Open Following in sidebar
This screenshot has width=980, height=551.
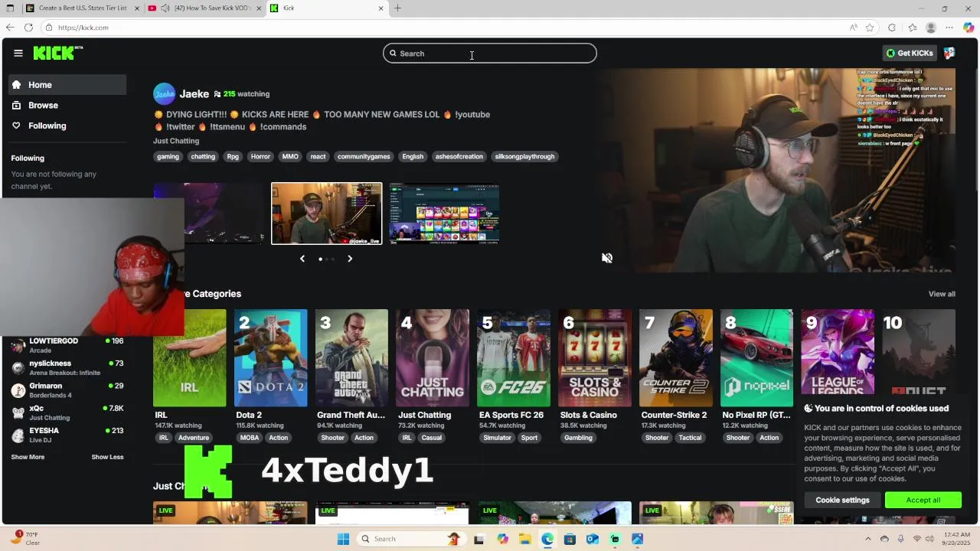[x=67, y=126]
